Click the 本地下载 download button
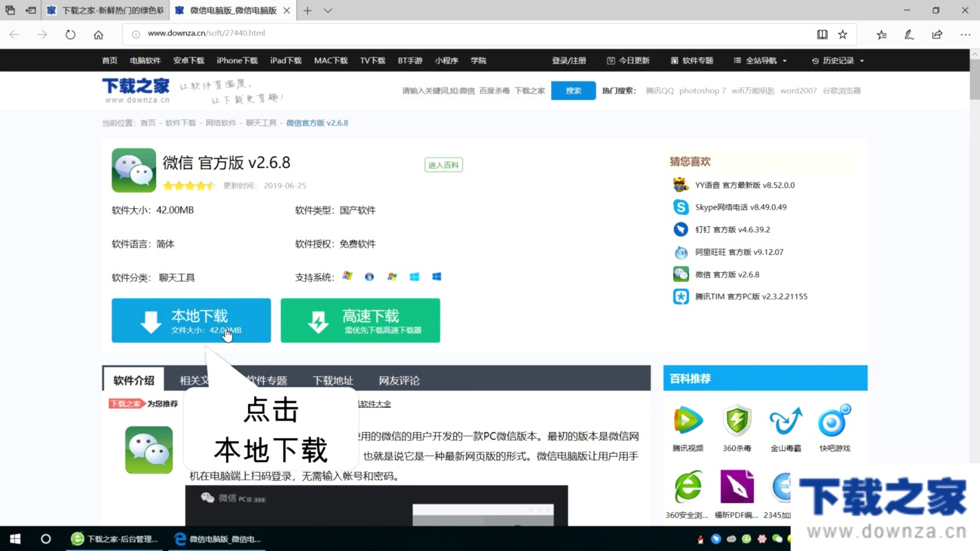 point(191,321)
